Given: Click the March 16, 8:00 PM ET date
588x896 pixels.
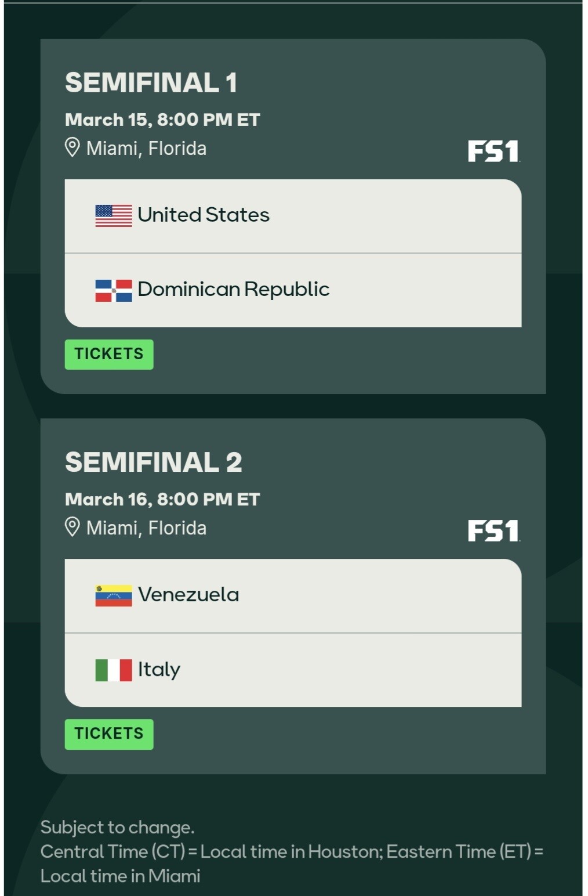Looking at the screenshot, I should click(162, 499).
